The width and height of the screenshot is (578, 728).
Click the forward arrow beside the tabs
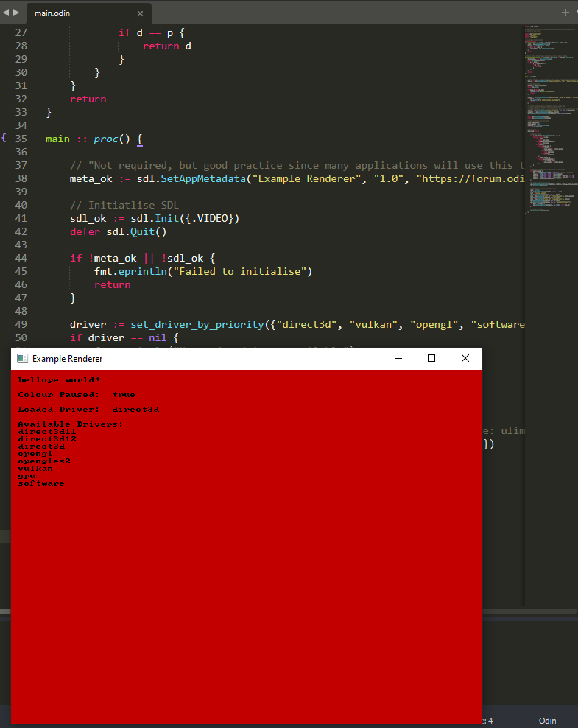(16, 13)
